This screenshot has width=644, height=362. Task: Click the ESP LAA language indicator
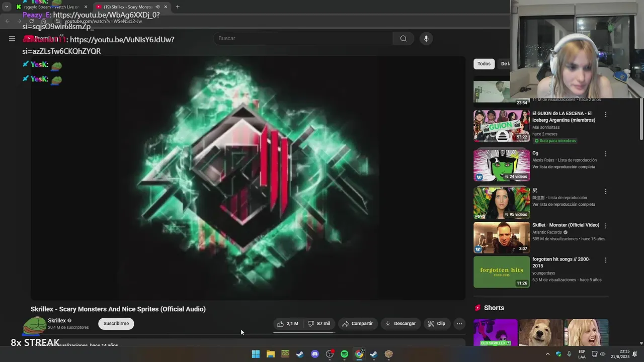tap(582, 354)
